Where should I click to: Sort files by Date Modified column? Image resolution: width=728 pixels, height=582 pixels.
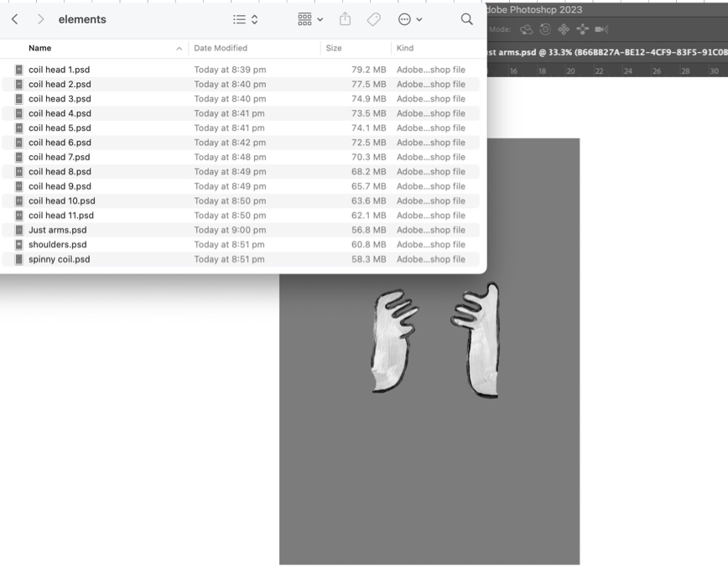220,49
